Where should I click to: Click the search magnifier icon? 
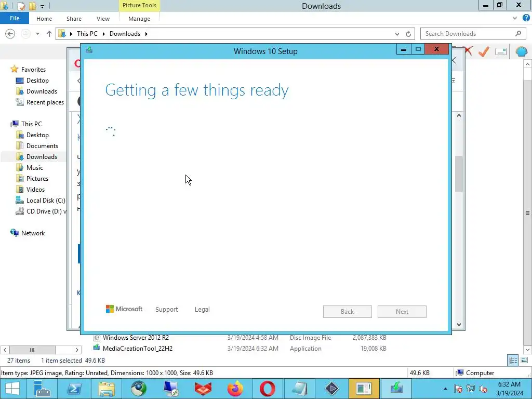518,34
